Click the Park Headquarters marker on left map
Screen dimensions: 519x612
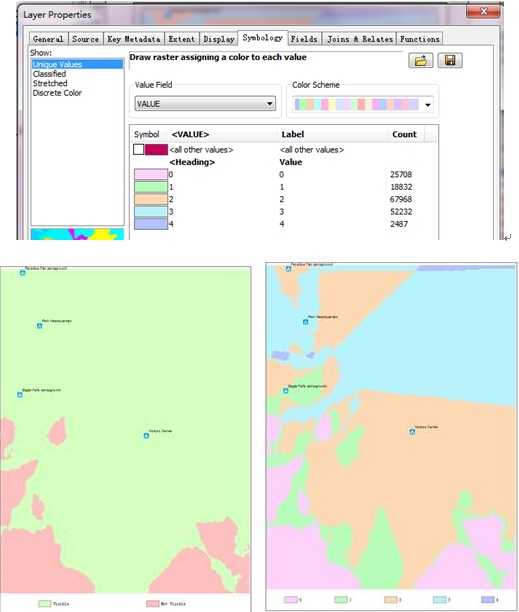(39, 326)
